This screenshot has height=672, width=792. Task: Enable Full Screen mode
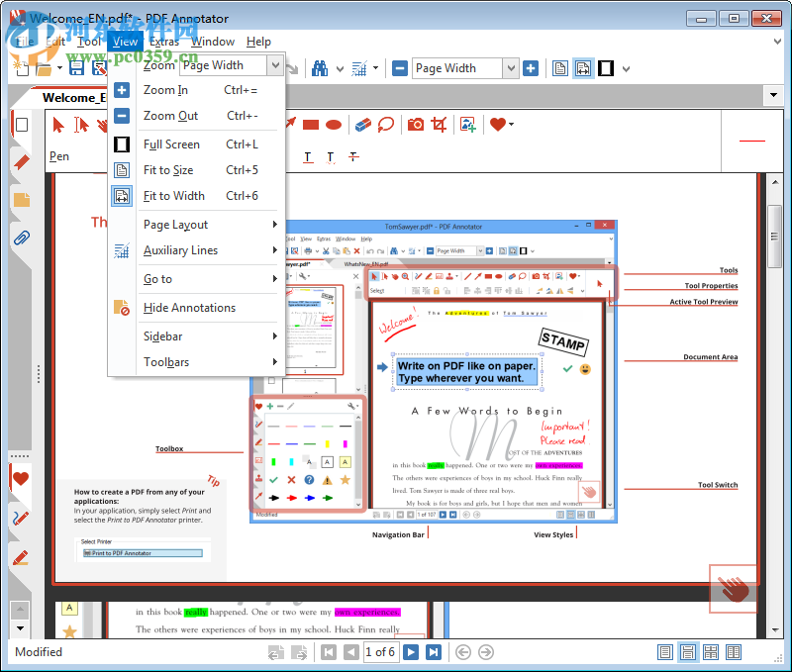(x=173, y=144)
